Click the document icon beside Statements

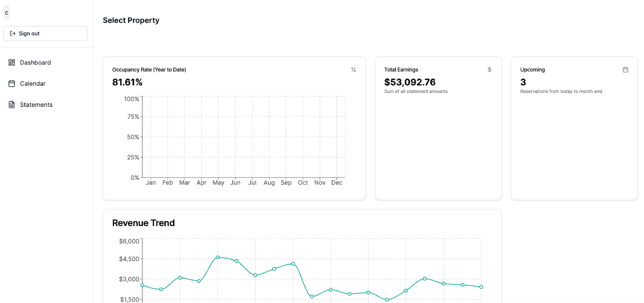point(12,104)
